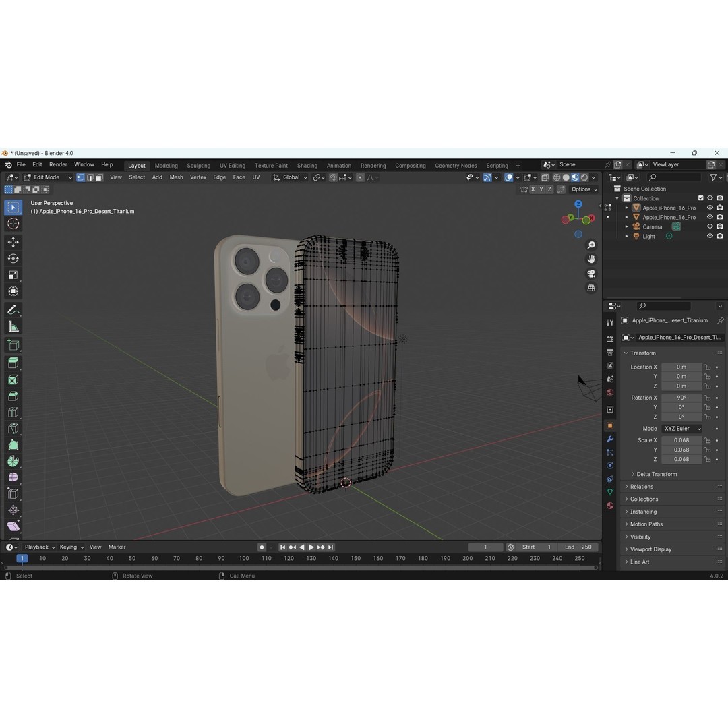Click the outliner search field
Screen dimensions: 728x728
675,177
